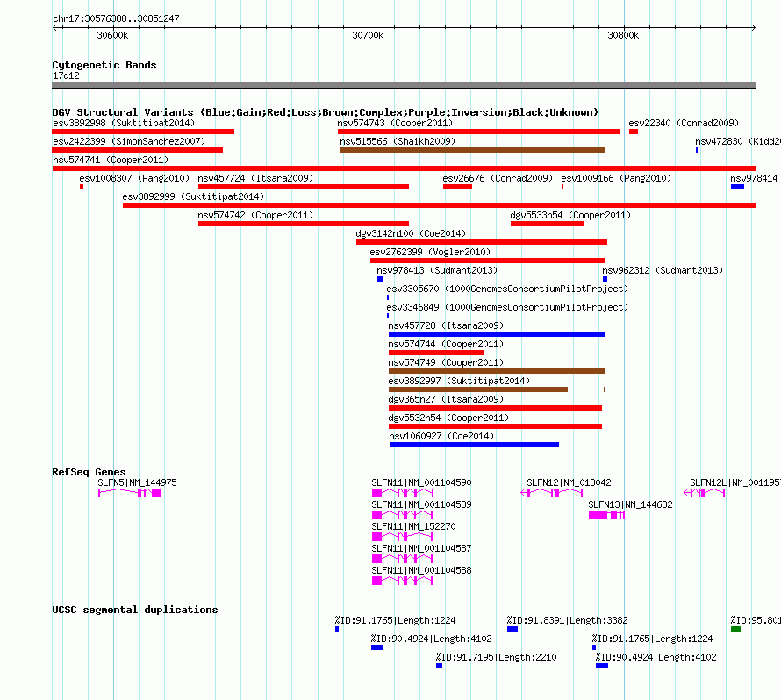781x700 pixels.
Task: Click the 17q12 cytogenetic band bar
Action: 404,85
